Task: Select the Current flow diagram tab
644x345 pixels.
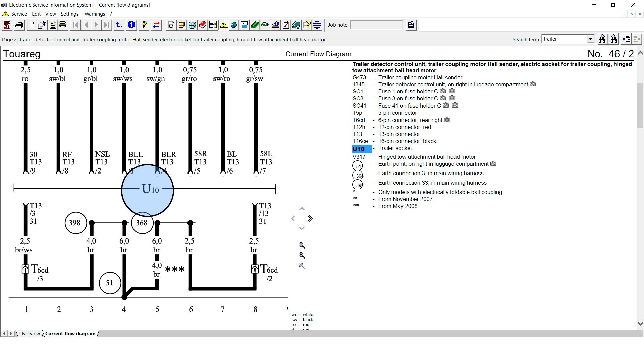Action: [70, 334]
